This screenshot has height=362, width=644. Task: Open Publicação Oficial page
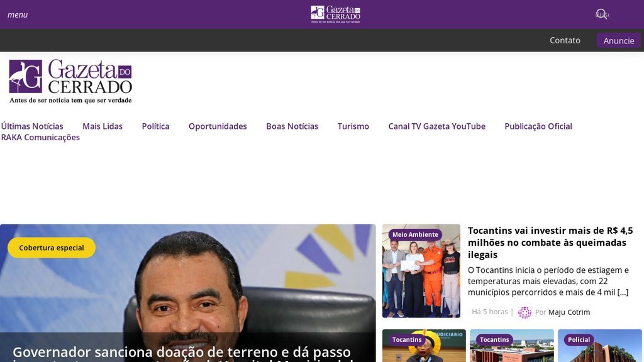[x=538, y=126]
